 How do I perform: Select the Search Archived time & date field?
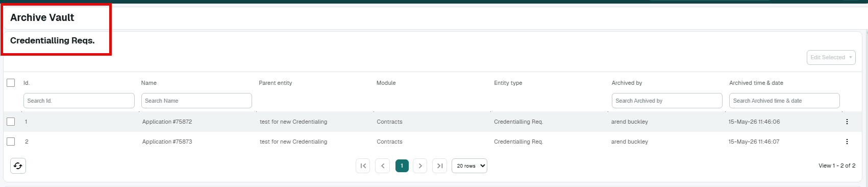[784, 101]
